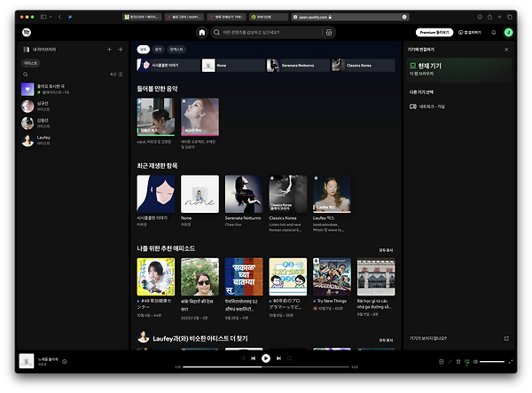Image resolution: width=532 pixels, height=393 pixels.
Task: Toggle repeat mode
Action: click(289, 358)
